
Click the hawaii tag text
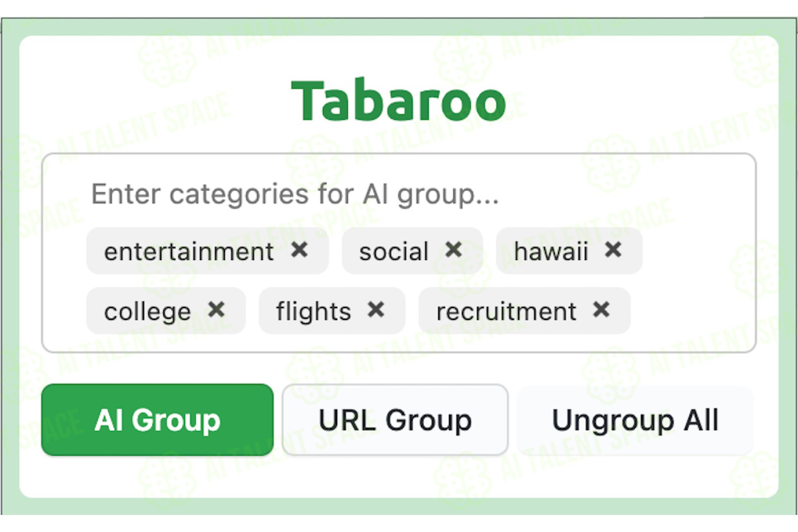(551, 251)
